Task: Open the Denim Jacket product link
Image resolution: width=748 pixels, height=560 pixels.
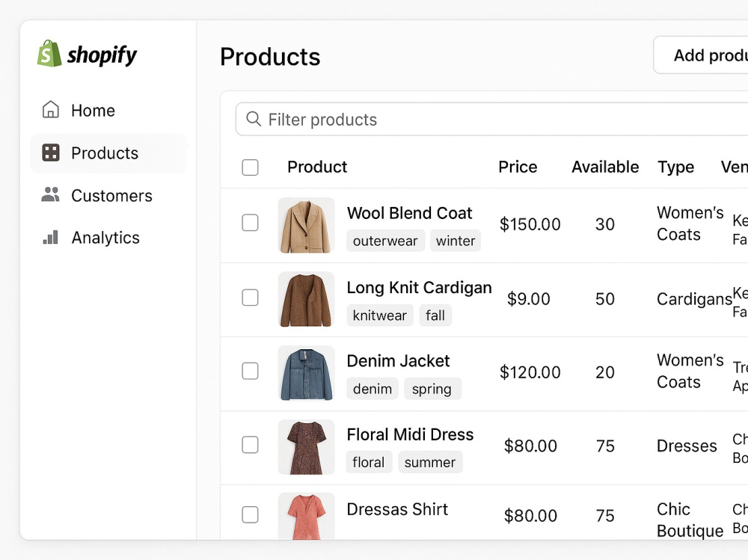Action: click(398, 361)
